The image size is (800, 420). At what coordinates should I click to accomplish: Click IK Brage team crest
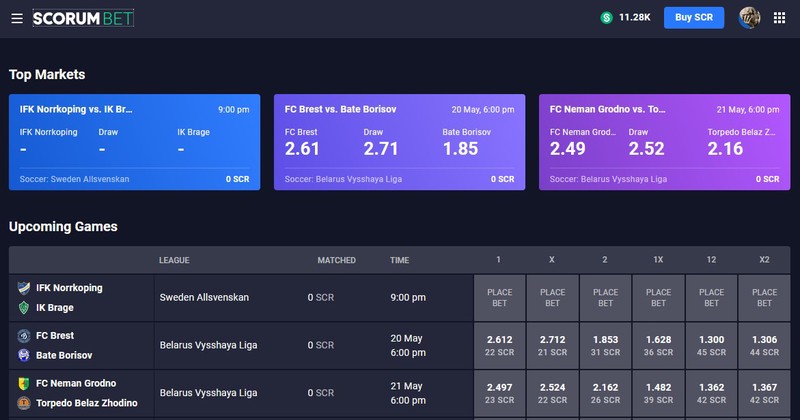point(23,308)
